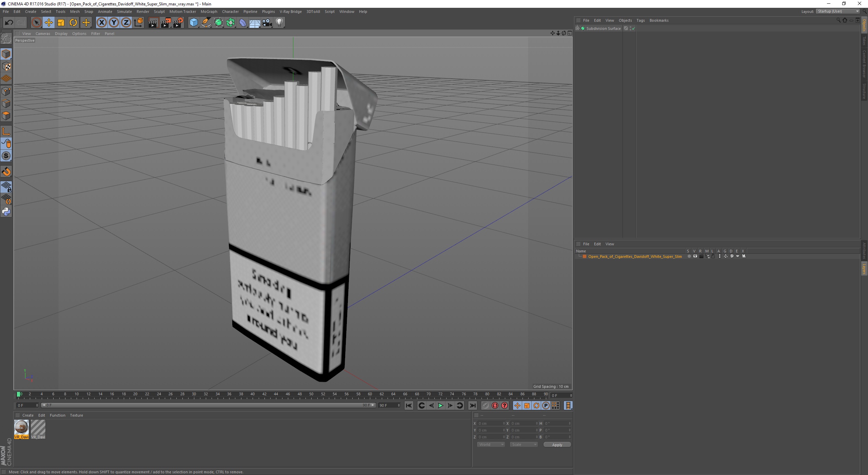Open the V-Ray Bridge menu

click(291, 12)
